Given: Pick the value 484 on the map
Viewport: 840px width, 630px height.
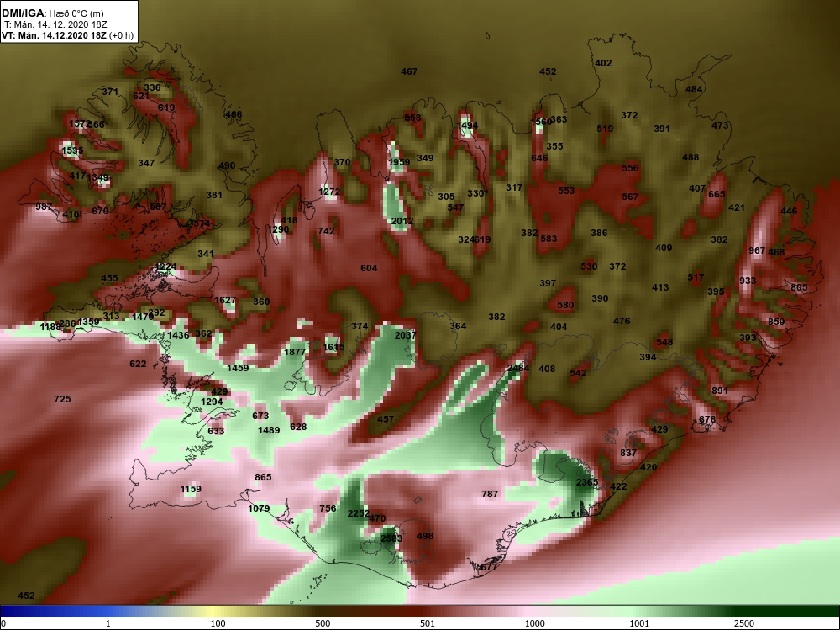Looking at the screenshot, I should [694, 90].
